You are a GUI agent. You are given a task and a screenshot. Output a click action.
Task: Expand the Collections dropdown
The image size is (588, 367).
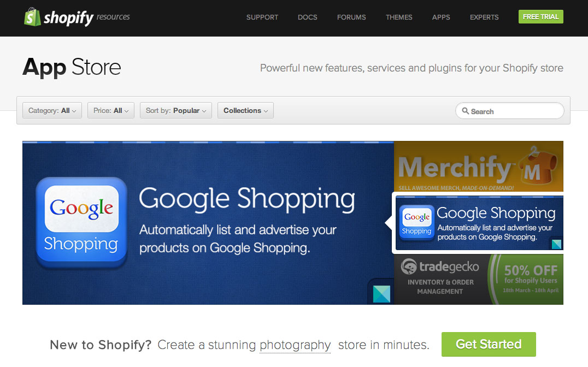(245, 110)
